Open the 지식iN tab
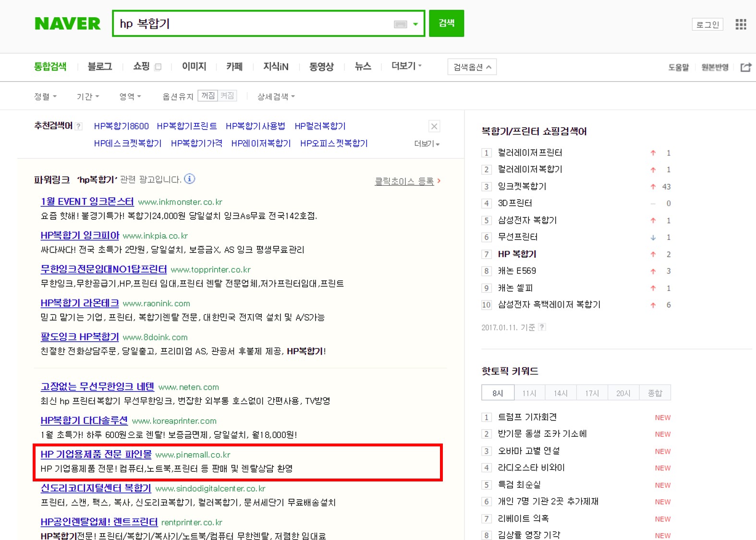This screenshot has width=756, height=540. click(276, 67)
